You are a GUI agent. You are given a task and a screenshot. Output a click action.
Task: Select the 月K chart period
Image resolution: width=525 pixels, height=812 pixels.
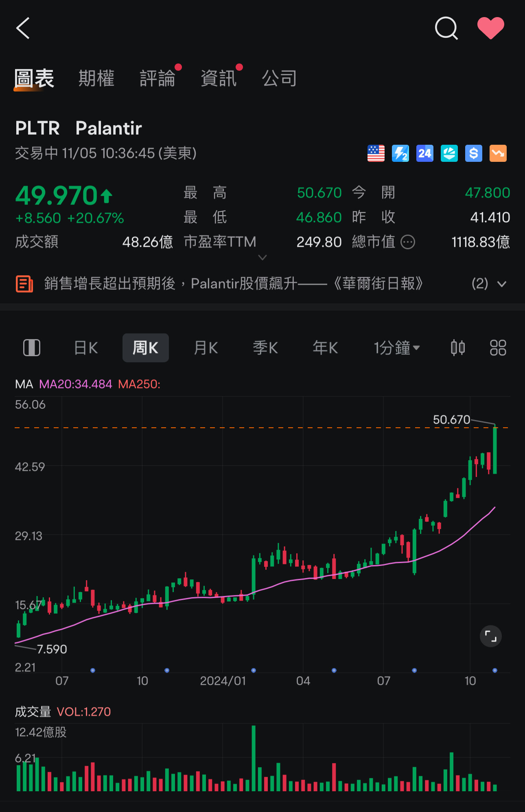point(206,348)
